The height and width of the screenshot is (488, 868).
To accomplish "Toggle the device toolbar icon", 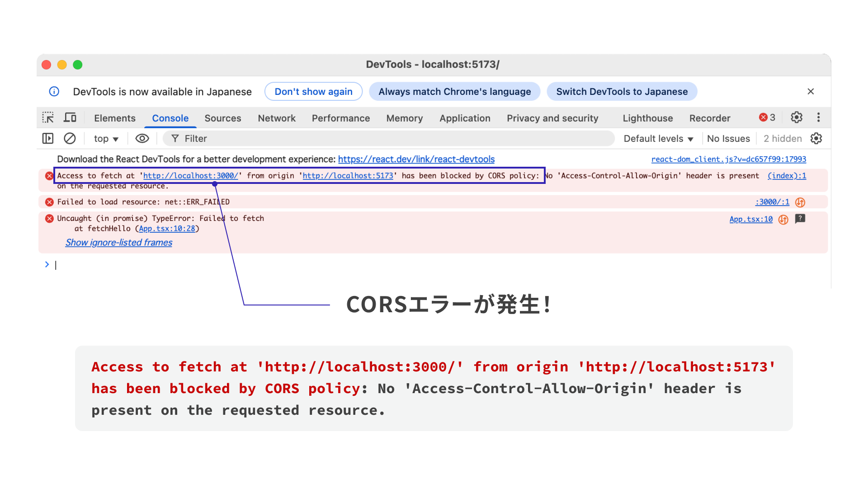I will point(70,118).
